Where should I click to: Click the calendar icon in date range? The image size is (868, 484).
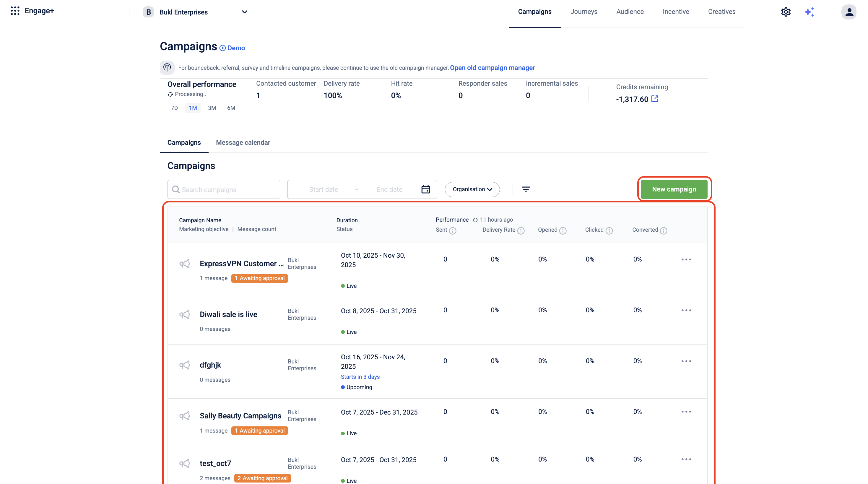pyautogui.click(x=425, y=189)
